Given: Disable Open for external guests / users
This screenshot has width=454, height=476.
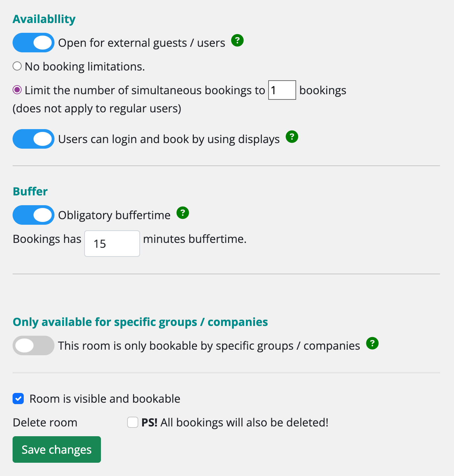Looking at the screenshot, I should point(33,42).
